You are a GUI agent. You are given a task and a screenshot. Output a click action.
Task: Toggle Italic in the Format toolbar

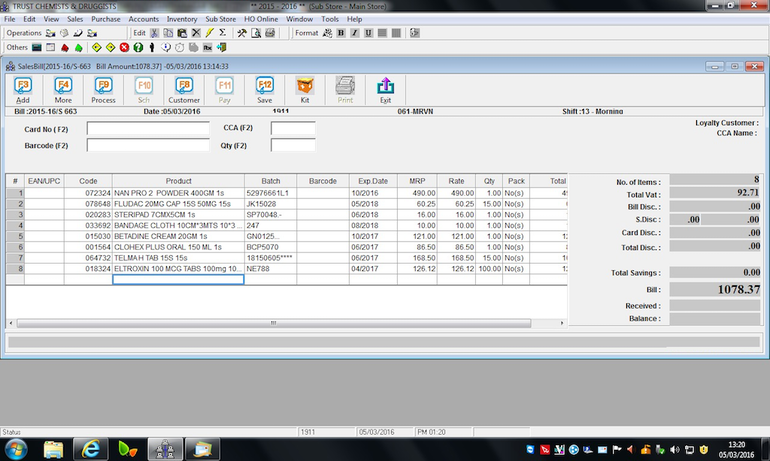[354, 33]
